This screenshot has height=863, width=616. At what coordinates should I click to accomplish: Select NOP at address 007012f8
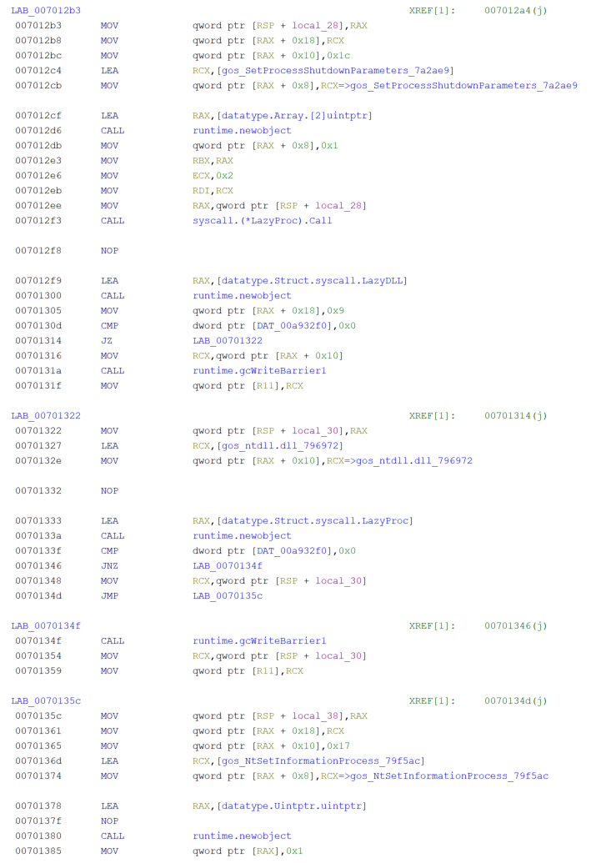coord(109,250)
